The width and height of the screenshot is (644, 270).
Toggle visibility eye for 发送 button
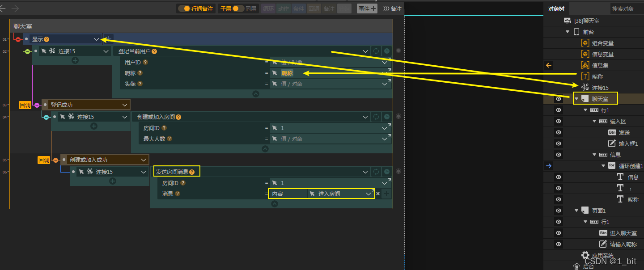tap(559, 132)
